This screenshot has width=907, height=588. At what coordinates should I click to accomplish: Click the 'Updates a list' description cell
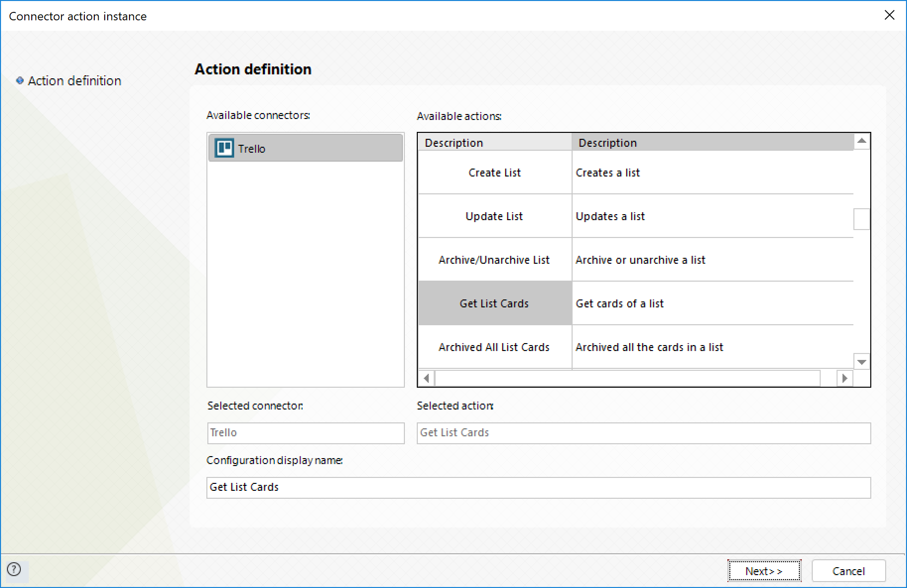pyautogui.click(x=713, y=216)
